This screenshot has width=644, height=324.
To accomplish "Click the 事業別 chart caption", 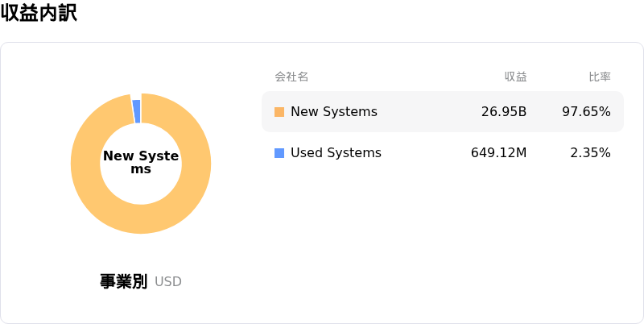I will pos(123,281).
